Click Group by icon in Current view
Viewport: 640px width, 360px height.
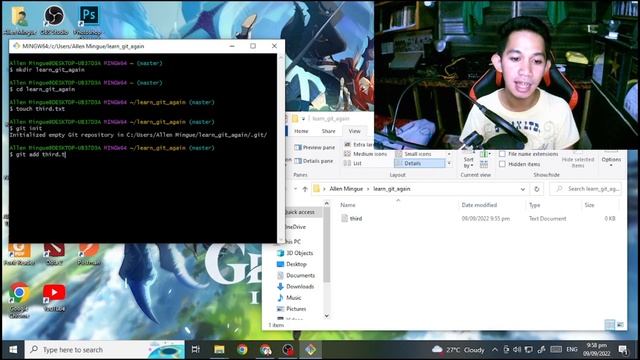484,154
